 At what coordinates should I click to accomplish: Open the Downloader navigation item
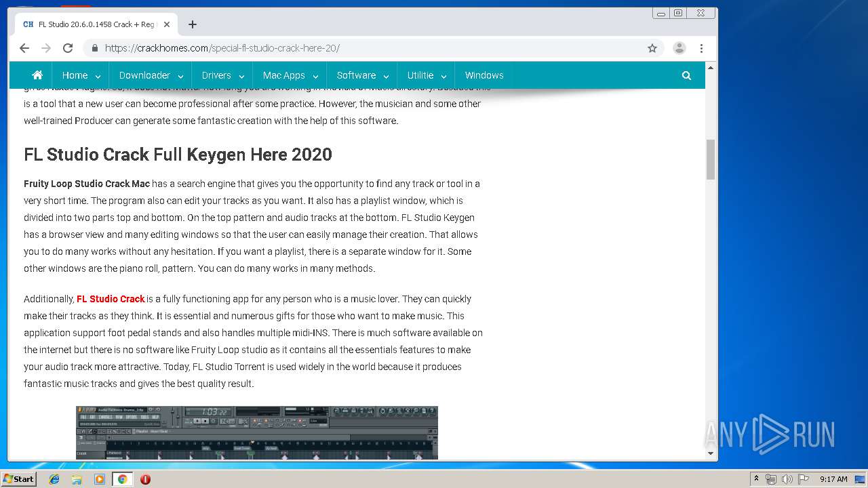(144, 75)
